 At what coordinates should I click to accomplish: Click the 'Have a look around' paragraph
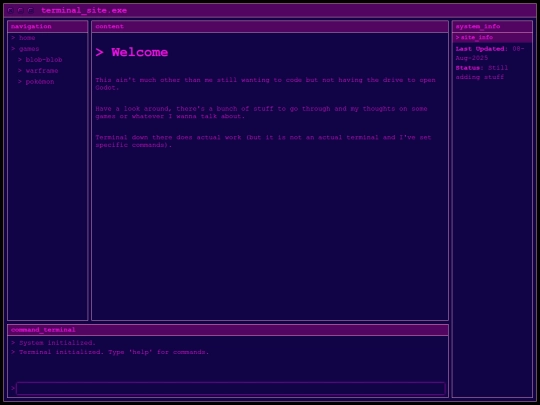point(261,113)
